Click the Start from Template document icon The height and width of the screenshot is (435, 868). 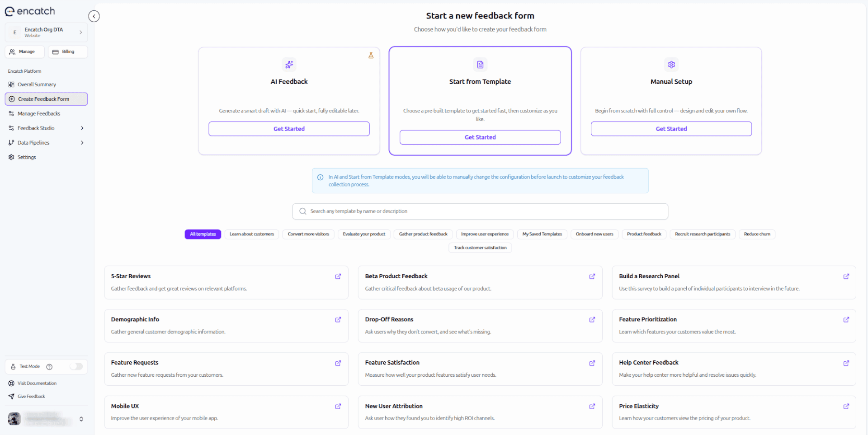pyautogui.click(x=480, y=65)
